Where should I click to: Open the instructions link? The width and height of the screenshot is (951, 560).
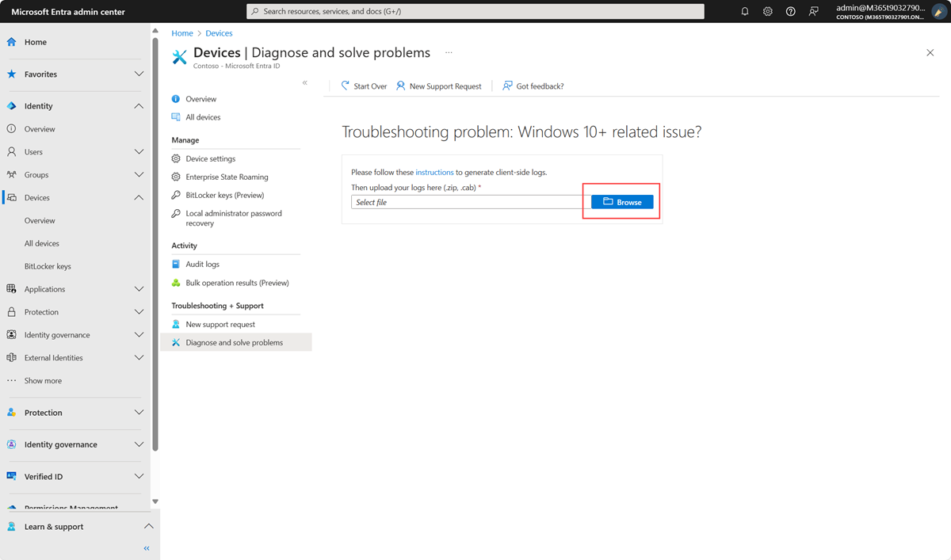pos(434,172)
